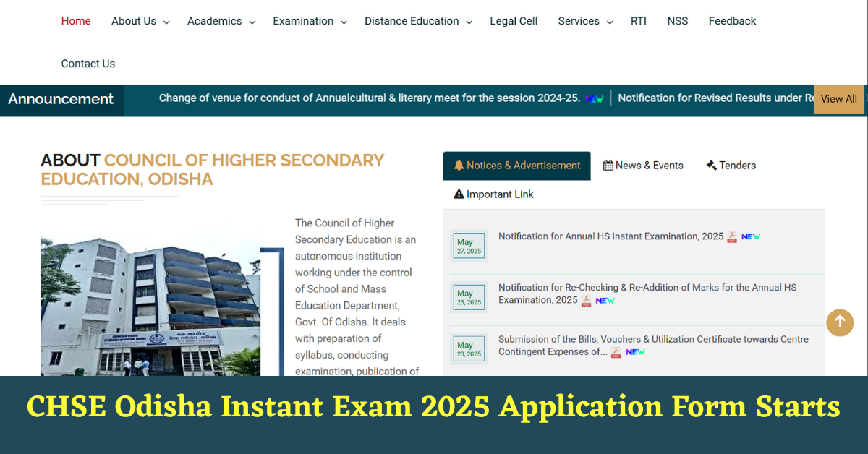Click the Bills and Vouchers May 23 date badge
This screenshot has width=868, height=454.
(x=469, y=349)
